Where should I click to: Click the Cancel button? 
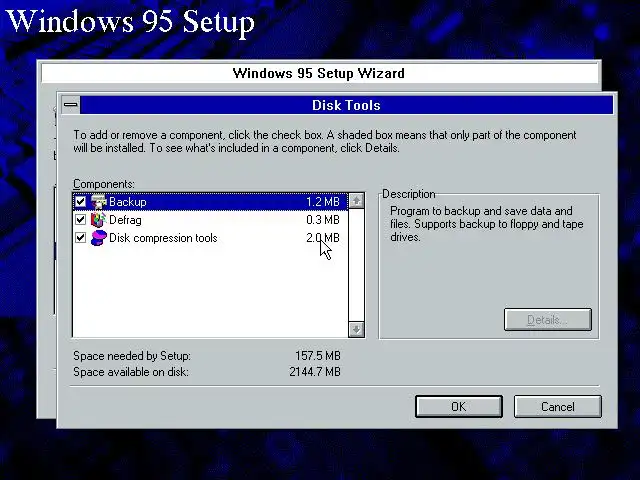coord(558,407)
